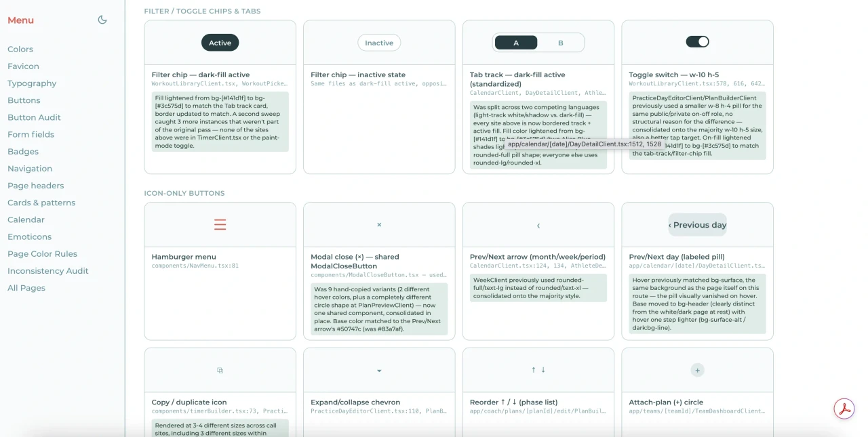Toggle dark mode with the moon icon

coord(102,20)
